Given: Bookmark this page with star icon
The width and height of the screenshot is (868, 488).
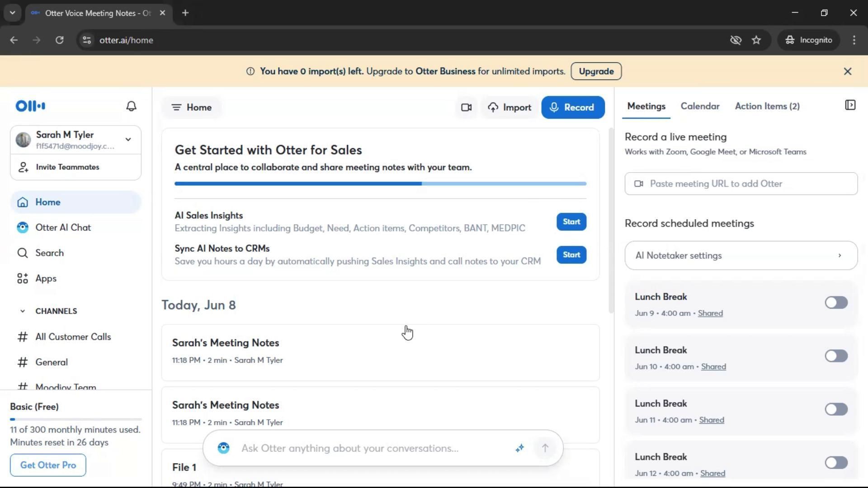Looking at the screenshot, I should coord(756,40).
